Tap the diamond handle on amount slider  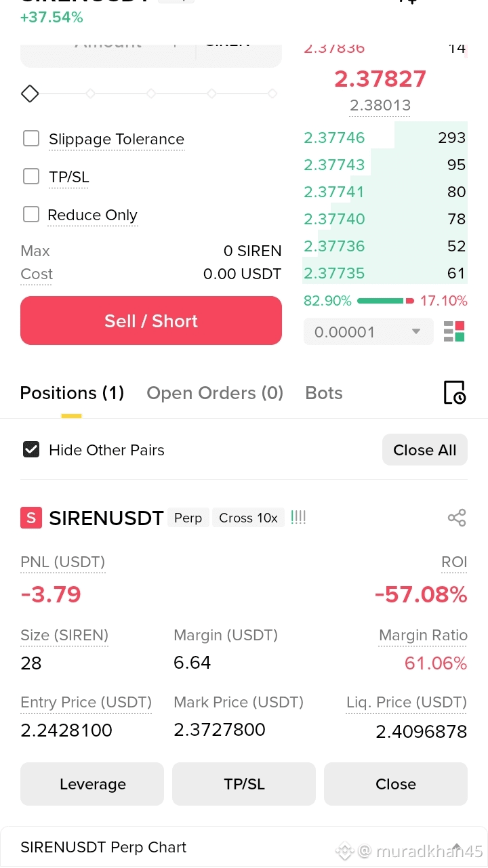click(30, 94)
